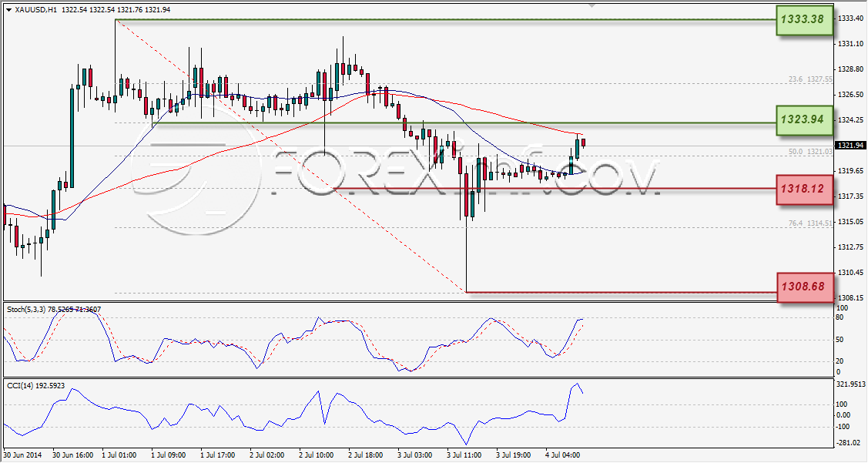Click the 1328.80 price scale value
This screenshot has width=868, height=463.
[x=850, y=69]
